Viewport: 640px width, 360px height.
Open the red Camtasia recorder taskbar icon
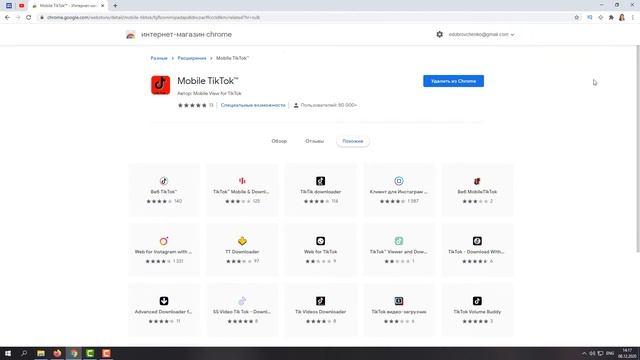(106, 353)
